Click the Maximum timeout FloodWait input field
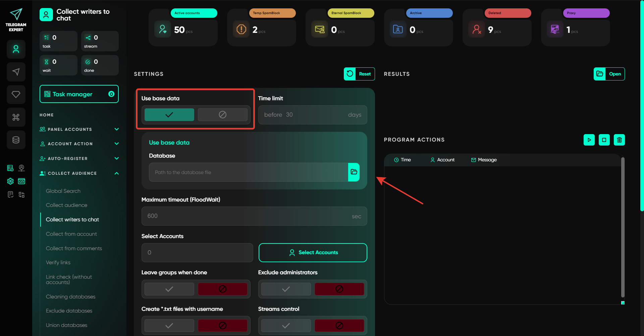 coord(248,216)
